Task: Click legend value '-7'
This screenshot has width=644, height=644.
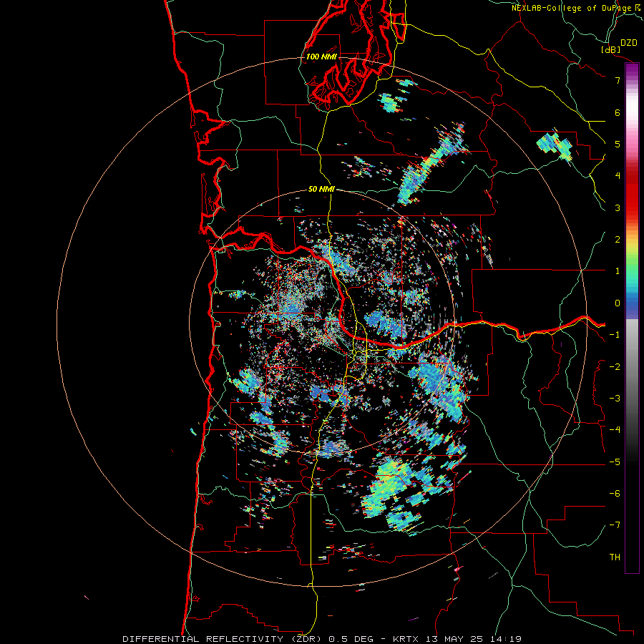Action: (x=615, y=525)
